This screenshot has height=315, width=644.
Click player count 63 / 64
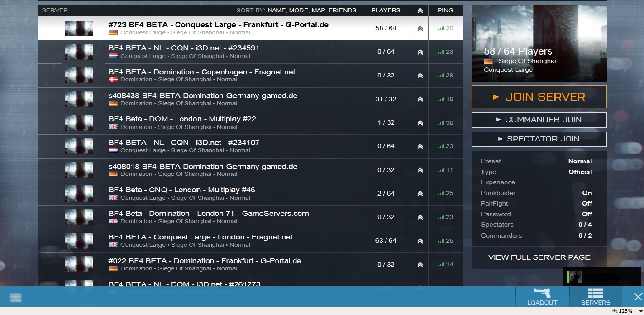point(386,241)
